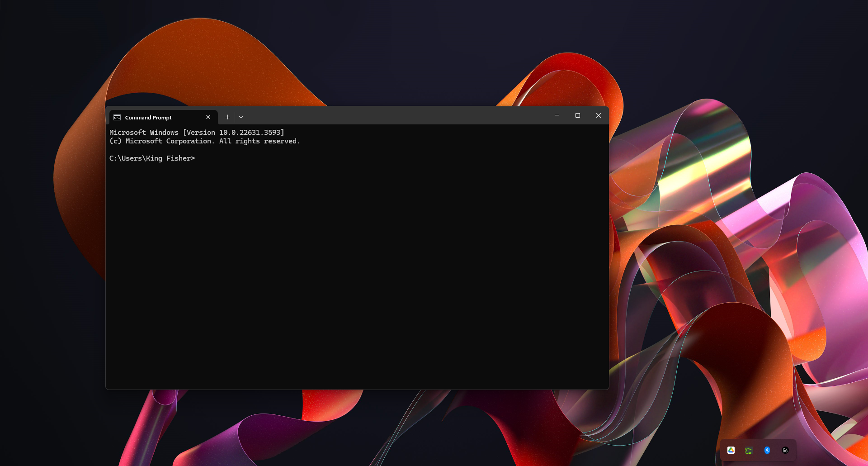
Task: Click the Microsoft Windows version line
Action: click(197, 132)
